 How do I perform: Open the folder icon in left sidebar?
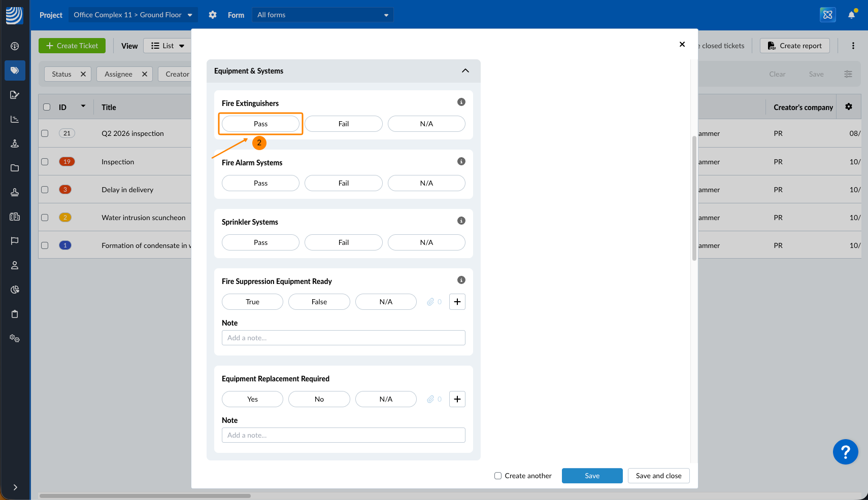15,168
